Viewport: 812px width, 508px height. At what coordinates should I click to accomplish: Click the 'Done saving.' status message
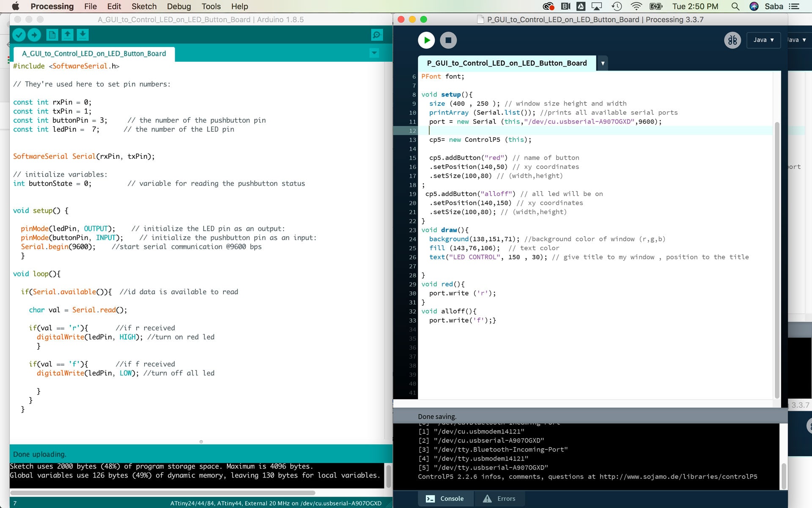click(x=437, y=417)
